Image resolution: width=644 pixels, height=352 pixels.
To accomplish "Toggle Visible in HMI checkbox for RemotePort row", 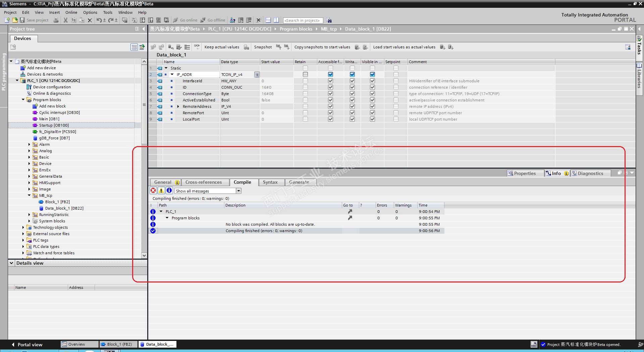I will [372, 113].
